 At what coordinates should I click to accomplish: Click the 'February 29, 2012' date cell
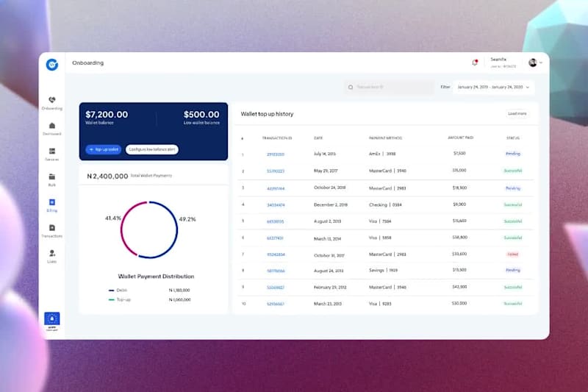point(330,288)
